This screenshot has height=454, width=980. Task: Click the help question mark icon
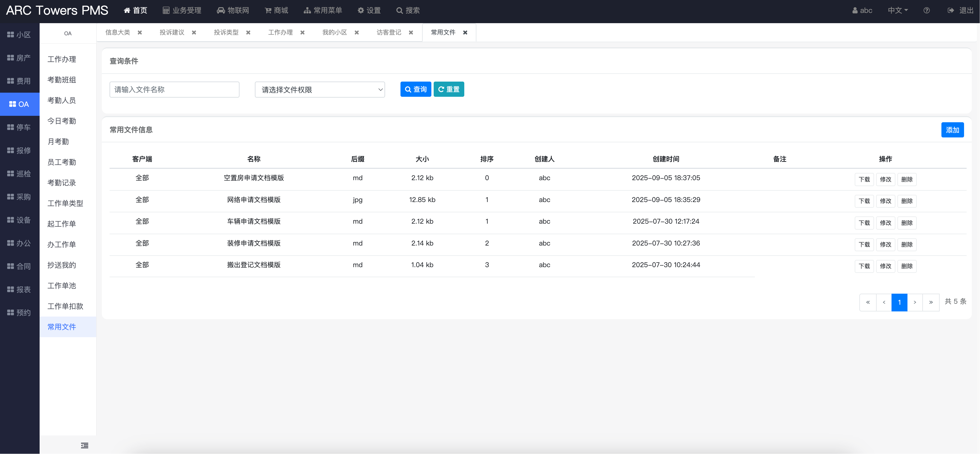(926, 11)
